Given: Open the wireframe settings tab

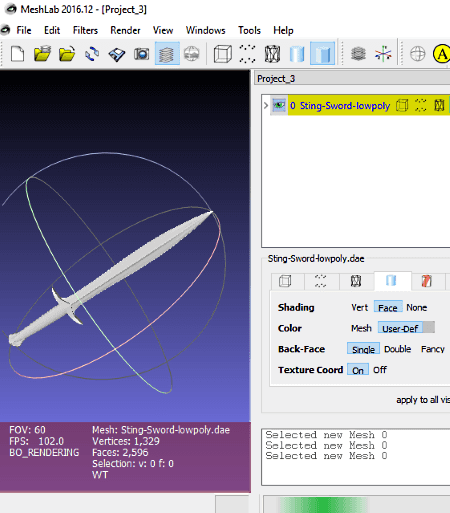Looking at the screenshot, I should pyautogui.click(x=356, y=281).
